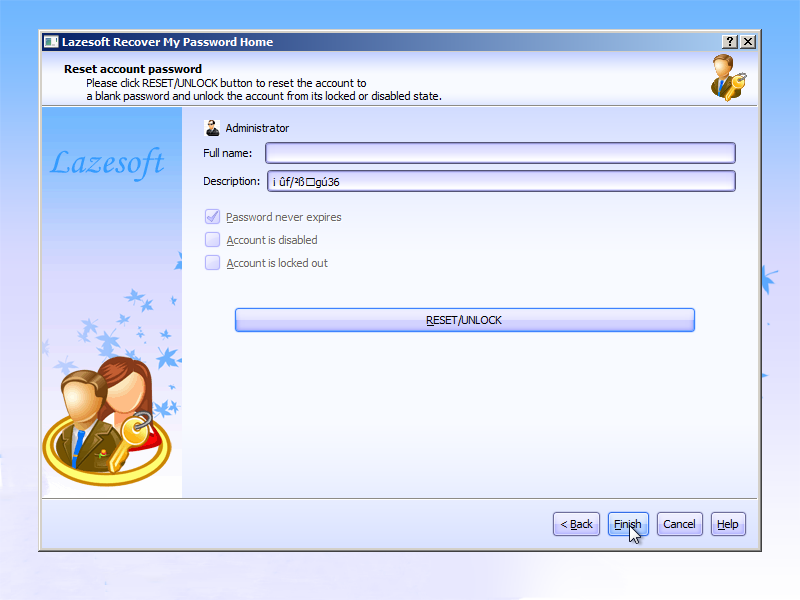The image size is (800, 600).
Task: Toggle Password never expires checkbox
Action: 212,217
